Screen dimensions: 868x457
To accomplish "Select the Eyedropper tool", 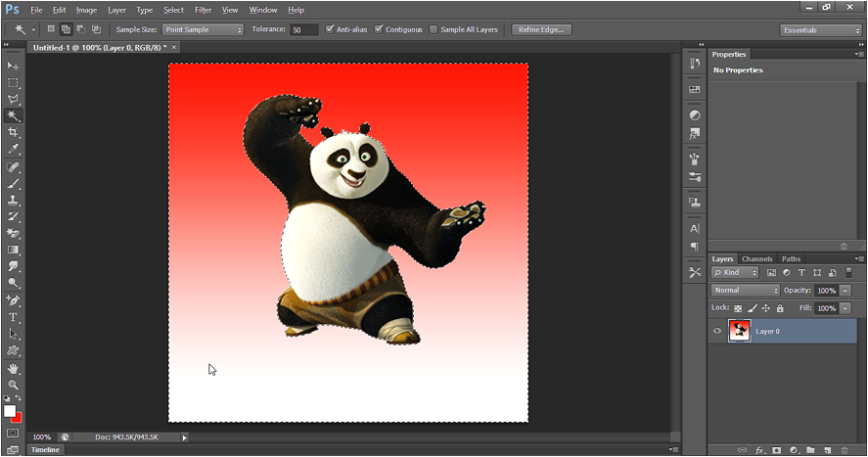I will click(x=13, y=149).
